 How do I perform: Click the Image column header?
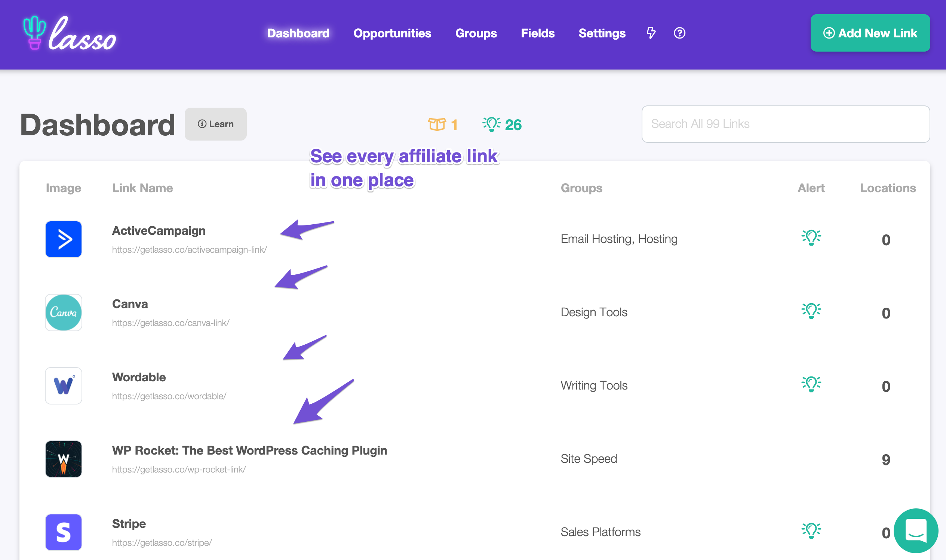coord(64,188)
